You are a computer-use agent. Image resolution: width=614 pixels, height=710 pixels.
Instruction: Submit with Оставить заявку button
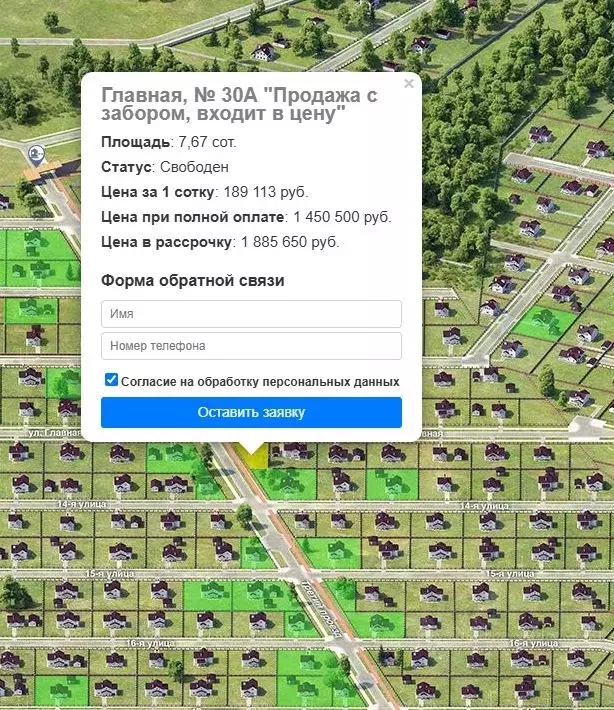click(x=251, y=413)
